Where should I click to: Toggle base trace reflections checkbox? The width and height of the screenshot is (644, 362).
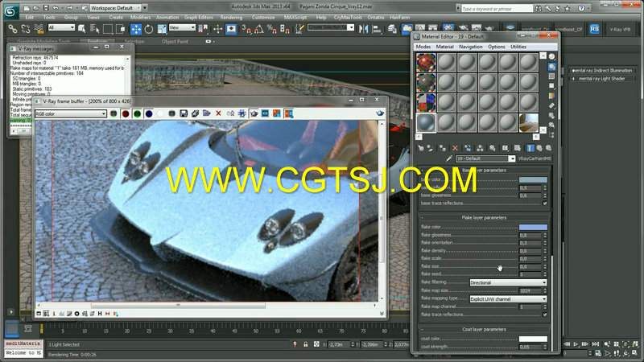pyautogui.click(x=545, y=204)
